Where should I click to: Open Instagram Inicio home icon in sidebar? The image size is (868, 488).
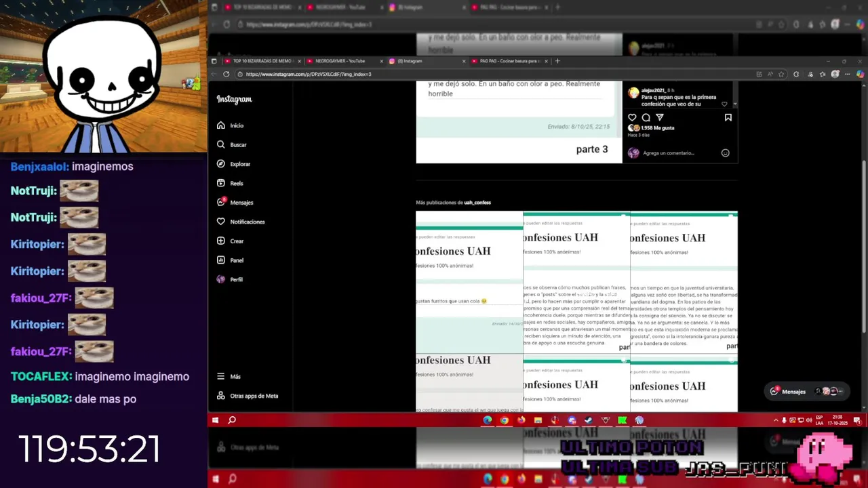(221, 125)
